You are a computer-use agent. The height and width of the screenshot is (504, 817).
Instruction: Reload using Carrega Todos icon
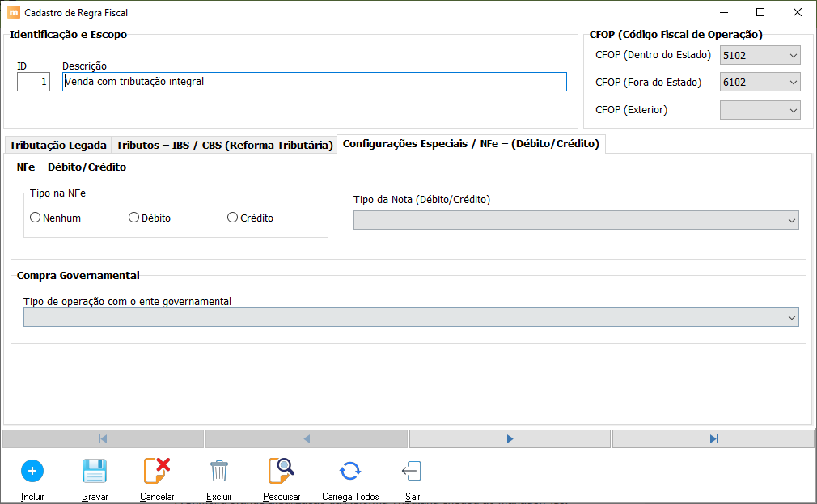349,471
